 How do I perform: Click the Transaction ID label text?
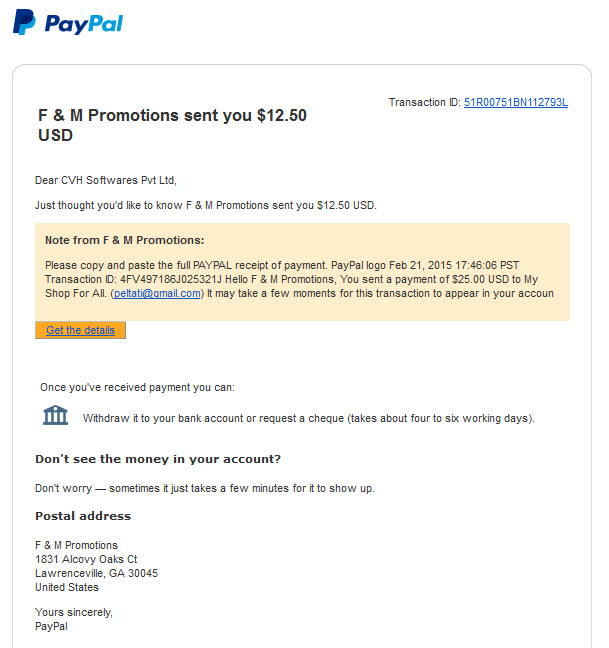(x=425, y=102)
